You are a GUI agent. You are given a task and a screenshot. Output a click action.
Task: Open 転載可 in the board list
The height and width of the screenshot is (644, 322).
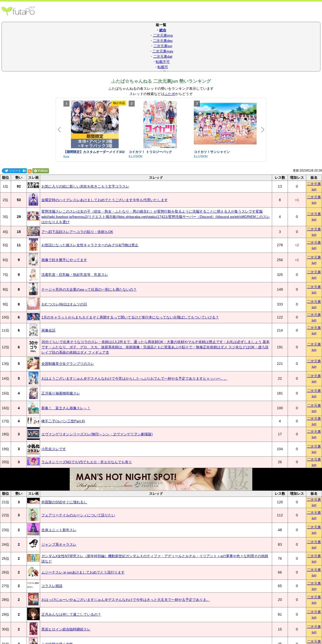coord(163,67)
